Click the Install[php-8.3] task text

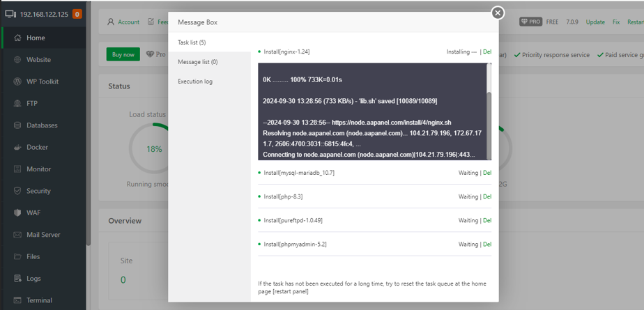(283, 196)
